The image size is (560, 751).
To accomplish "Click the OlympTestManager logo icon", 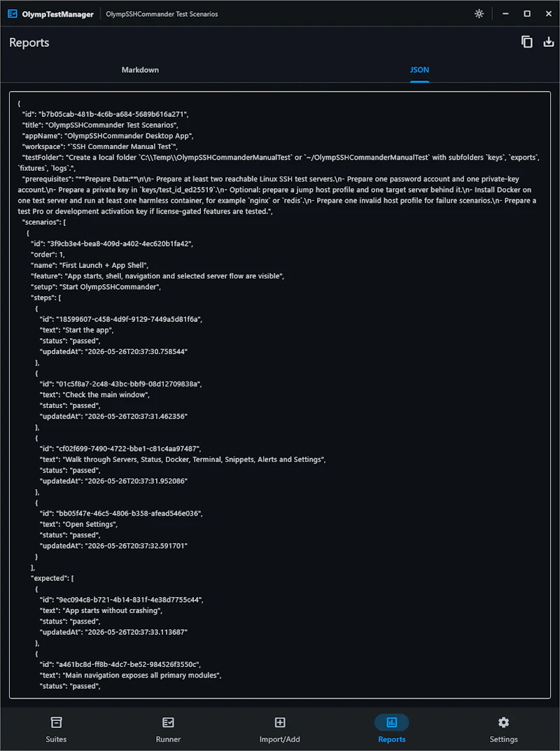I will tap(13, 14).
